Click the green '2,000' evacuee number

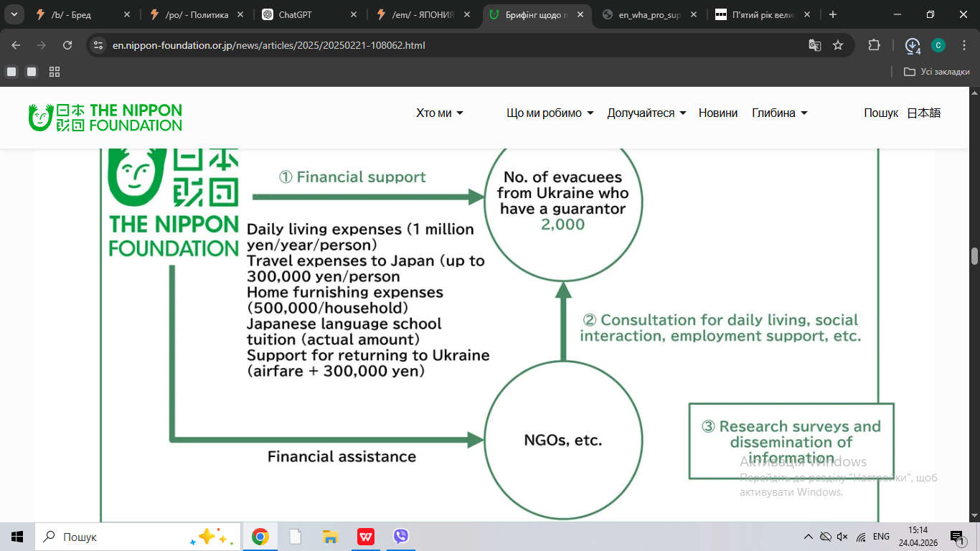[x=563, y=225]
